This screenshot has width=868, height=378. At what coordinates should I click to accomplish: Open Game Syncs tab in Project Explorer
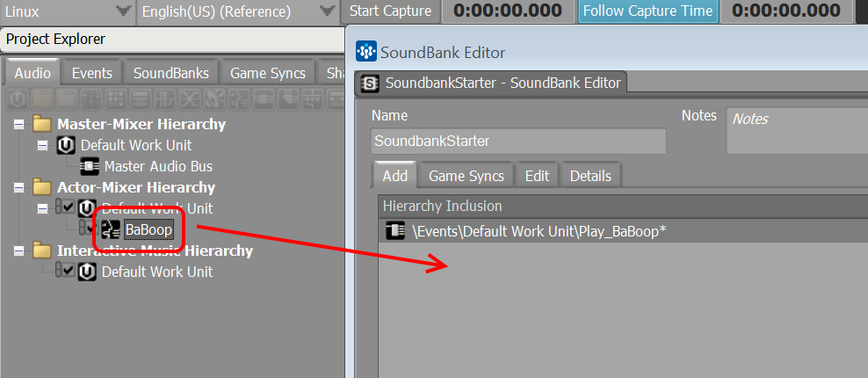tap(267, 73)
